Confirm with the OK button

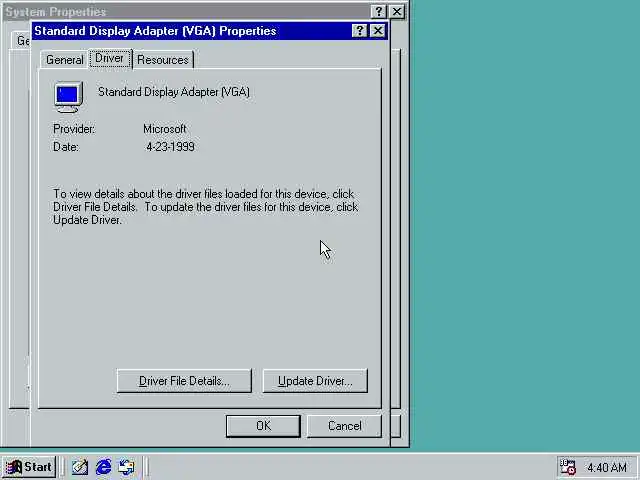click(263, 426)
